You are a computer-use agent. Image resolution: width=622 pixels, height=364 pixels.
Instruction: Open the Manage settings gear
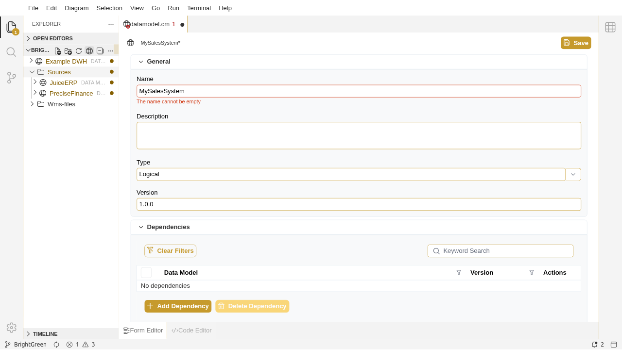pos(11,328)
